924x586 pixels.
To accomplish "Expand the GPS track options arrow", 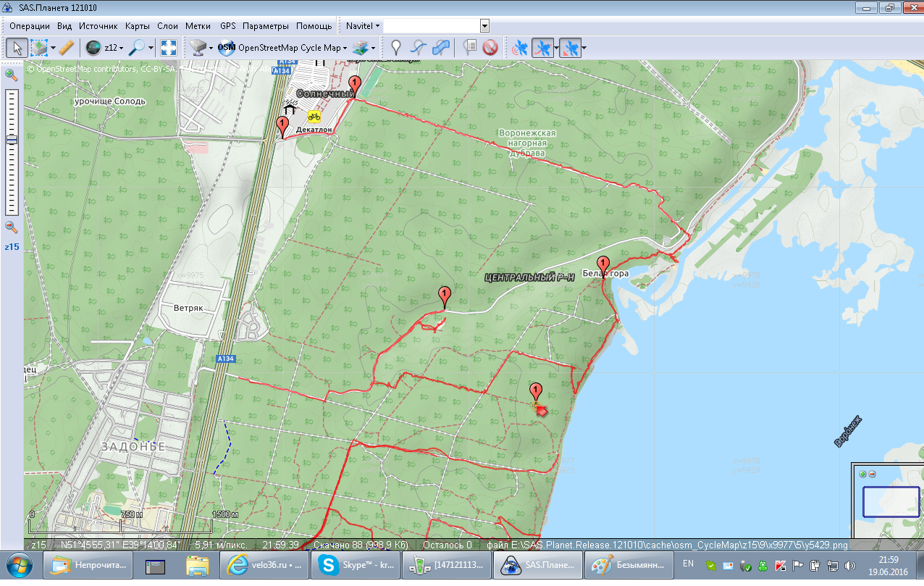I will (x=555, y=48).
